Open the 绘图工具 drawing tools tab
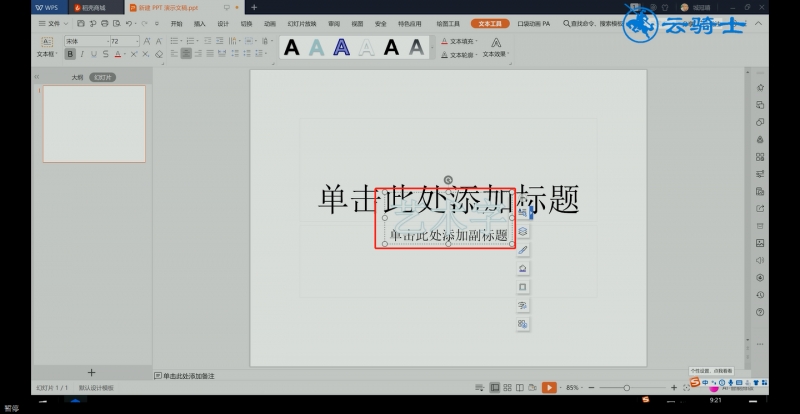 448,23
